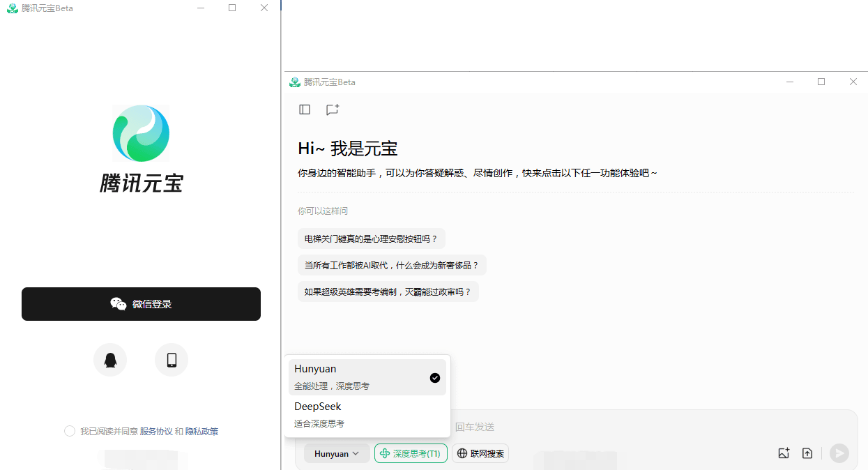Viewport: 868px width, 470px height.
Task: Select the QQ login icon
Action: (x=110, y=360)
